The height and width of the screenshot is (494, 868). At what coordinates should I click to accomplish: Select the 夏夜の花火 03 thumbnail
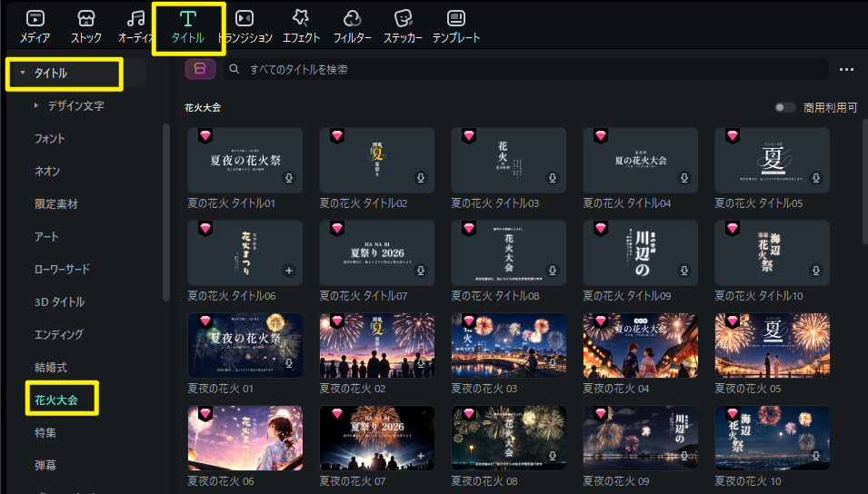click(x=509, y=345)
